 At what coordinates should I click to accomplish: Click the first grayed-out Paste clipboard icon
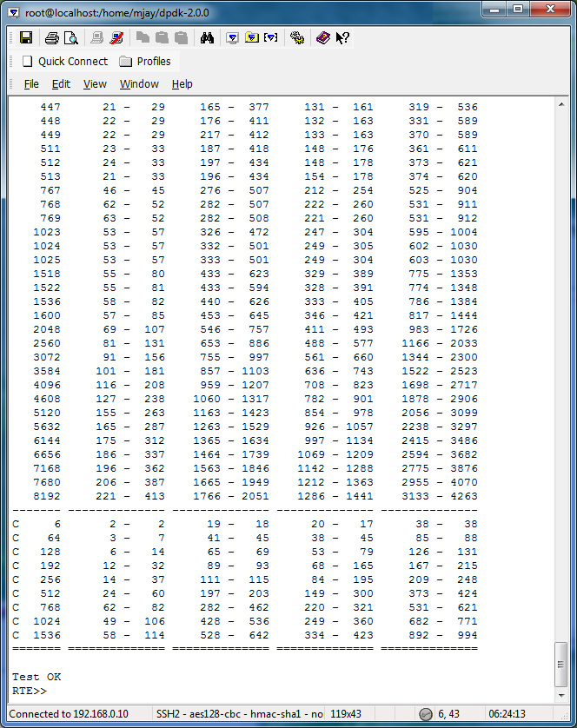(162, 37)
